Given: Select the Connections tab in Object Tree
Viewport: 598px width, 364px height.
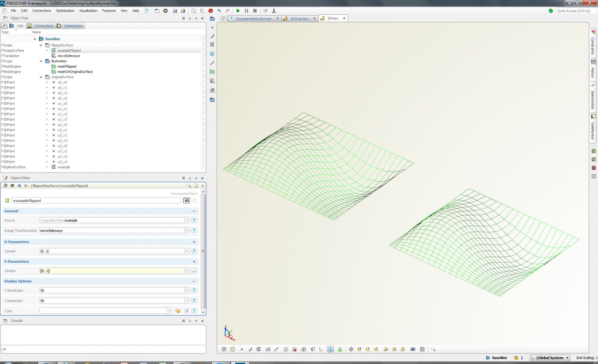Looking at the screenshot, I should (x=41, y=26).
